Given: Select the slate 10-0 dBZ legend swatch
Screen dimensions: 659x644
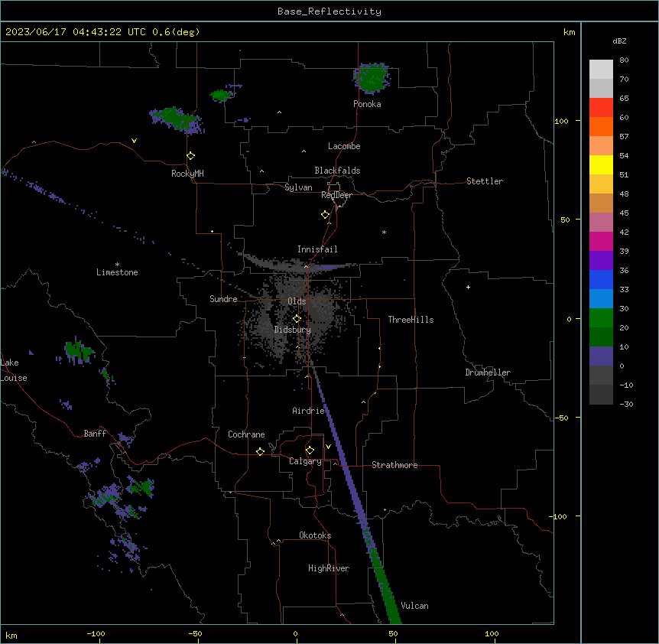Looking at the screenshot, I should pos(601,356).
